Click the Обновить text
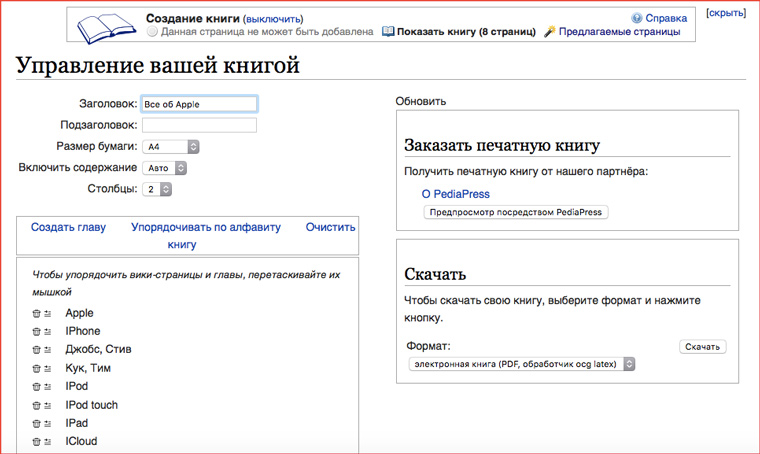760x454 pixels. [x=421, y=101]
